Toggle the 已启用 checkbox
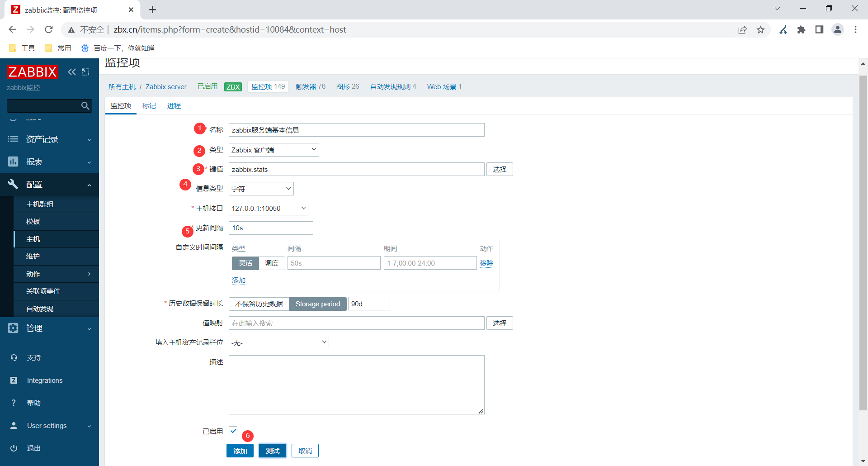This screenshot has height=466, width=868. 233,431
